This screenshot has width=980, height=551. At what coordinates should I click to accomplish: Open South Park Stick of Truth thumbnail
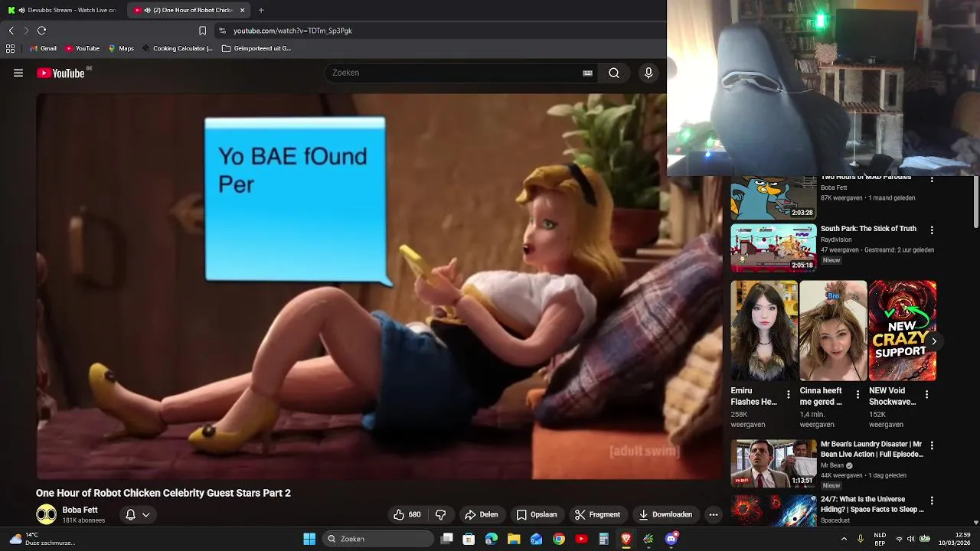coord(773,248)
